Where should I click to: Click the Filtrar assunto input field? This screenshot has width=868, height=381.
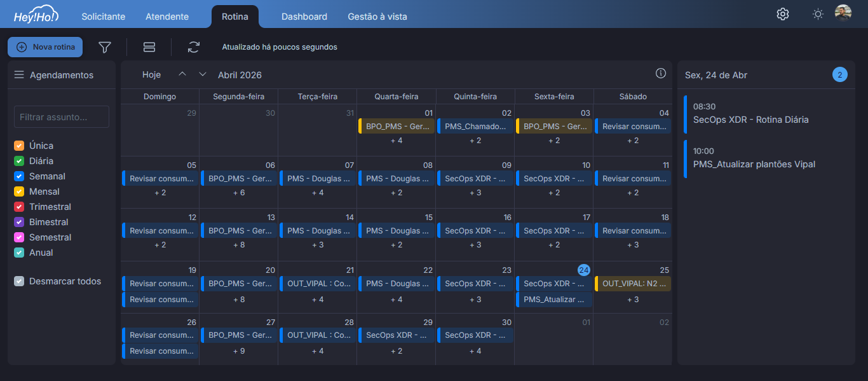[62, 117]
